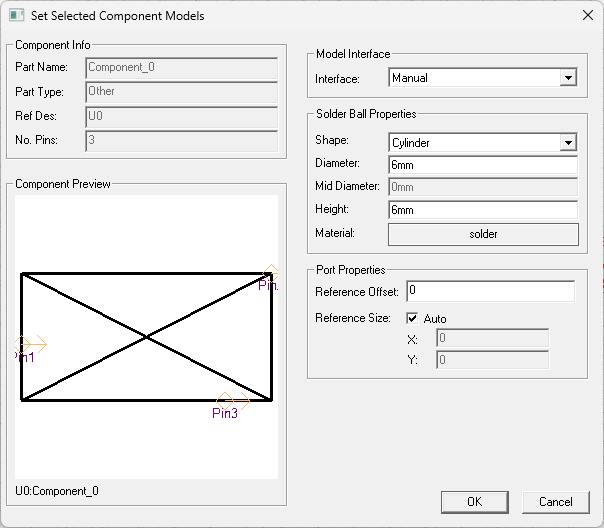Toggle the Reference Size Auto checkbox
The height and width of the screenshot is (528, 604).
[412, 318]
